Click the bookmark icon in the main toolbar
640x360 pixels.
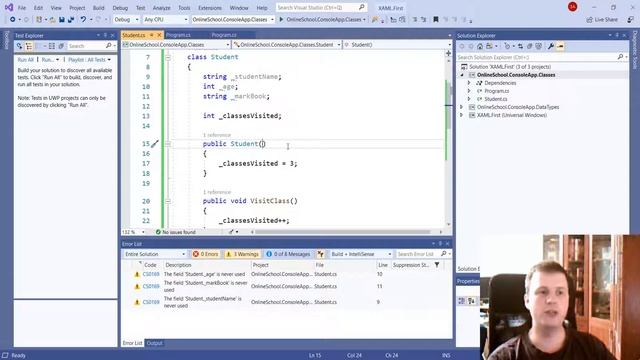(436, 19)
